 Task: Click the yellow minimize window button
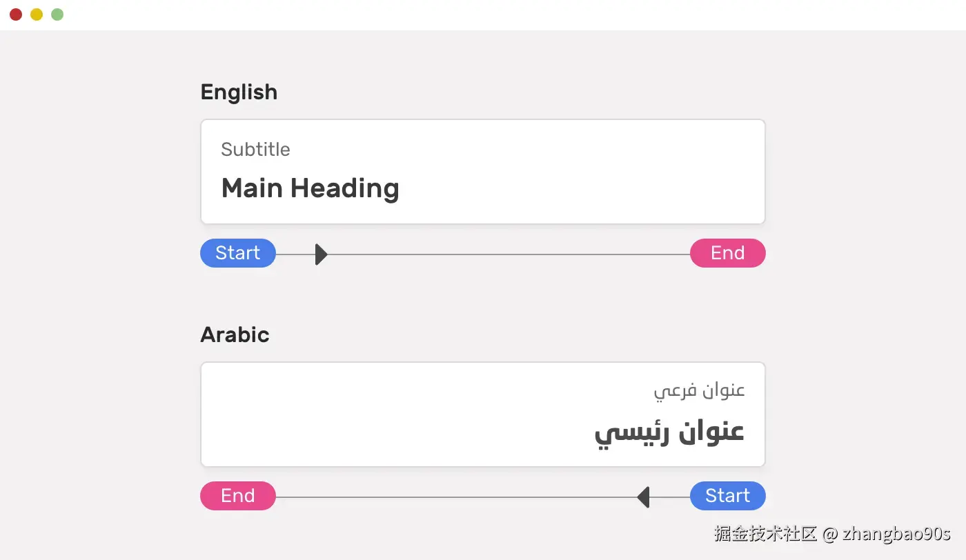(37, 14)
